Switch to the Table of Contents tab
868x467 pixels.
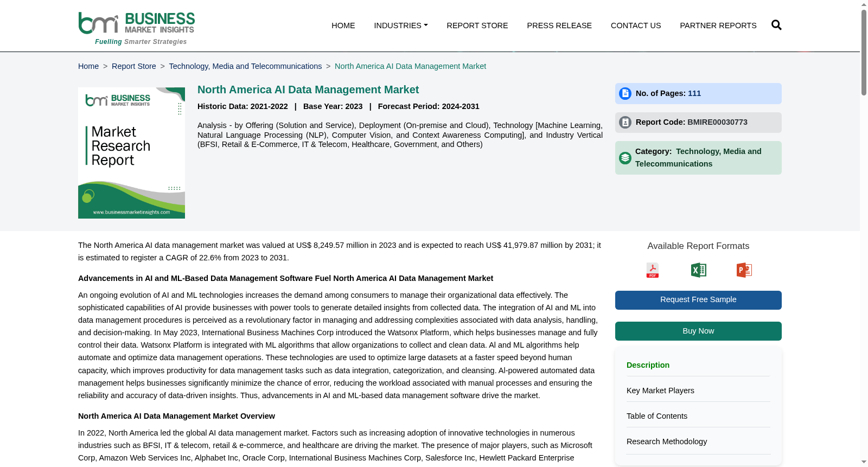coord(657,416)
